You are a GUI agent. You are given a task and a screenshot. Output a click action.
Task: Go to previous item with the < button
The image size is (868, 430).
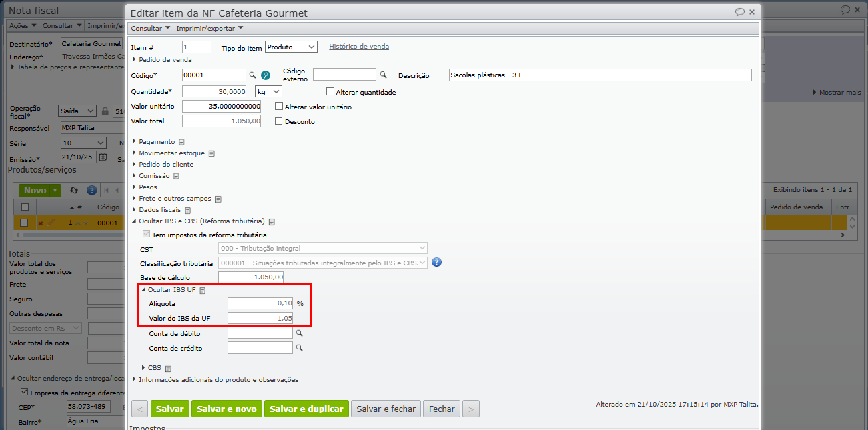[140, 409]
